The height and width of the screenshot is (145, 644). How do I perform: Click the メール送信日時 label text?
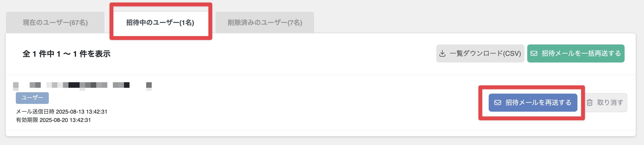[x=35, y=112]
